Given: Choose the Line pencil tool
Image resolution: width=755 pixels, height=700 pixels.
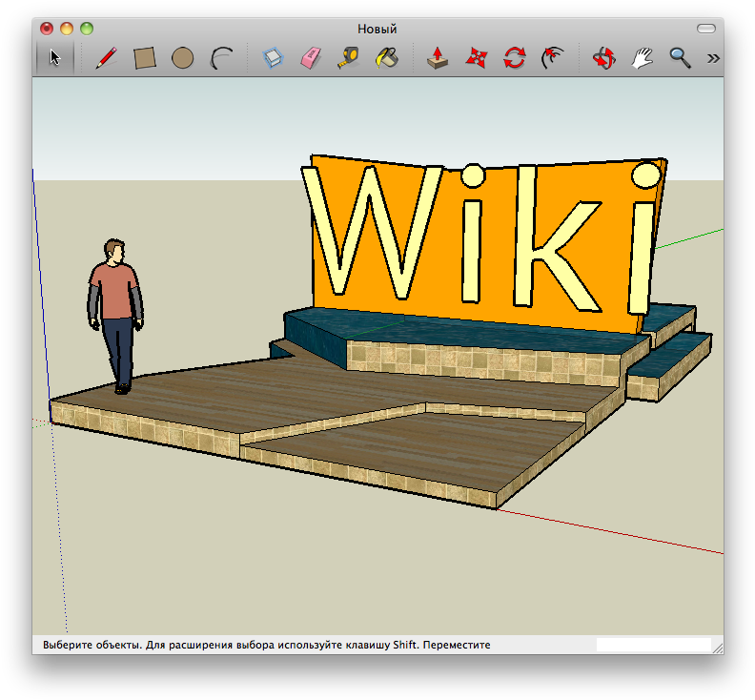Looking at the screenshot, I should coord(106,58).
